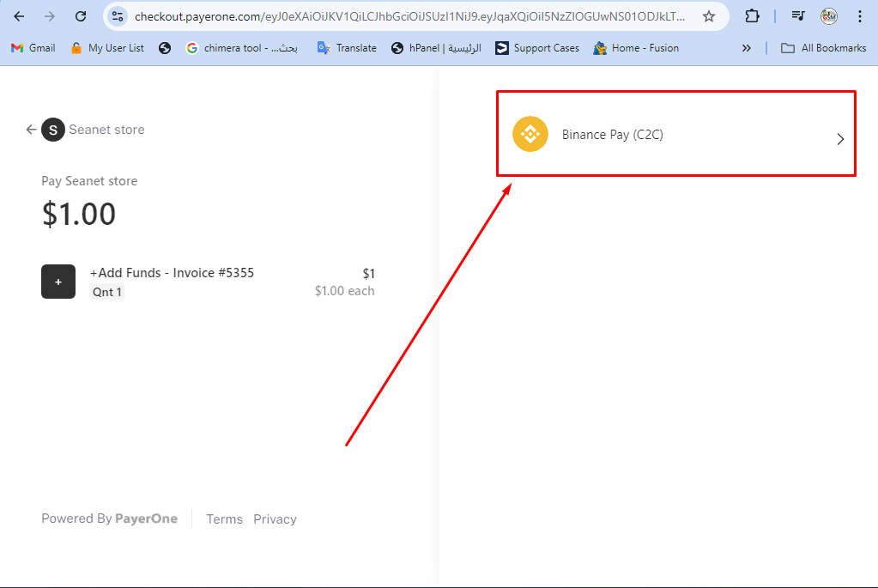Image resolution: width=878 pixels, height=588 pixels.
Task: Click the Powered By PayerOne text
Action: 110,518
